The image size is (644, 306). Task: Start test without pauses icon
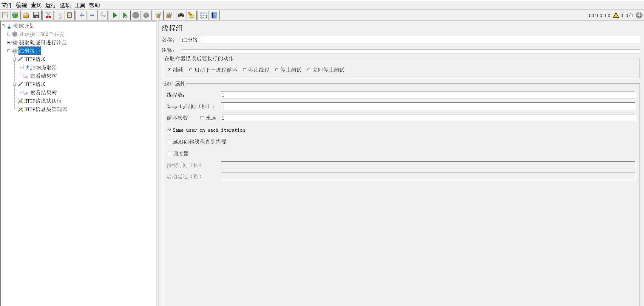125,15
